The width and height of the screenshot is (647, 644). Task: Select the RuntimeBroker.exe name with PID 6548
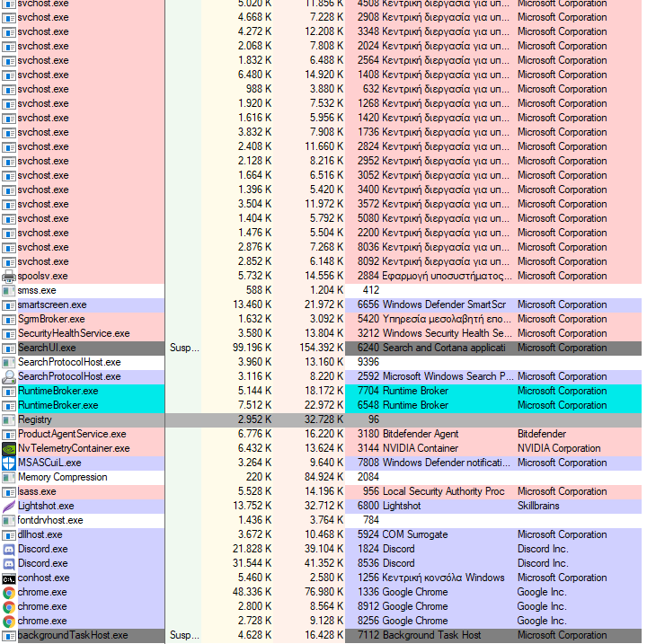click(x=58, y=405)
